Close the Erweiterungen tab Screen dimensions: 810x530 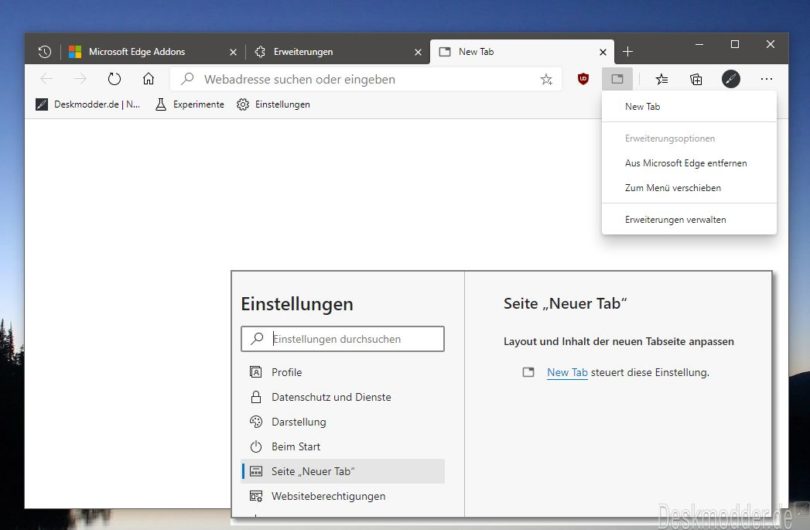pos(418,52)
